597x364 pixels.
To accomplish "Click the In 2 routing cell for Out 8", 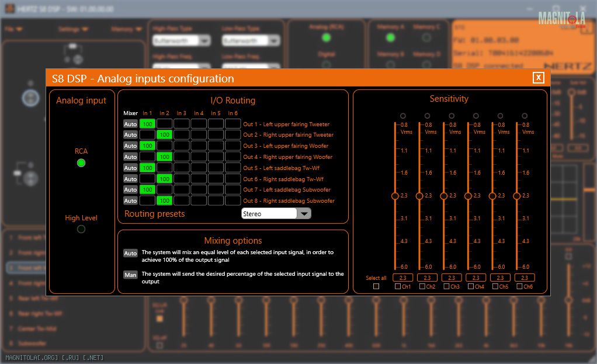I will pos(165,200).
